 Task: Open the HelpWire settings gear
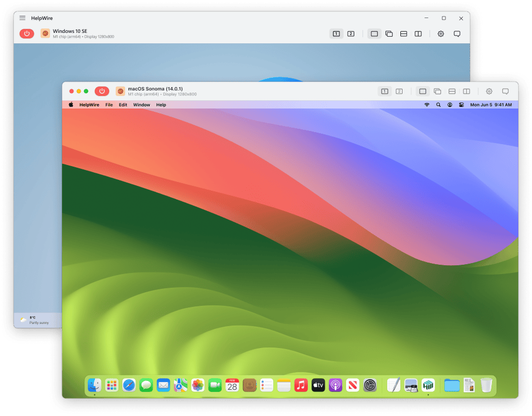489,91
